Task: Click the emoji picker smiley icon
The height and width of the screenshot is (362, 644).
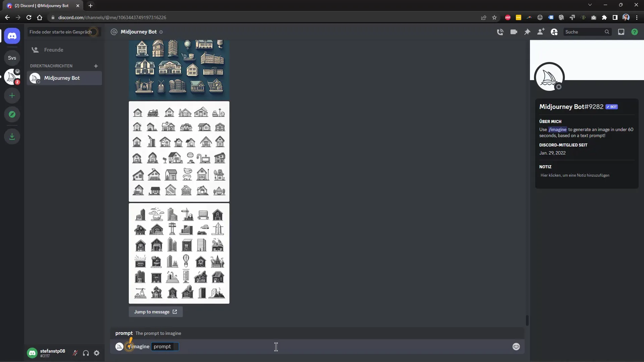Action: tap(516, 347)
